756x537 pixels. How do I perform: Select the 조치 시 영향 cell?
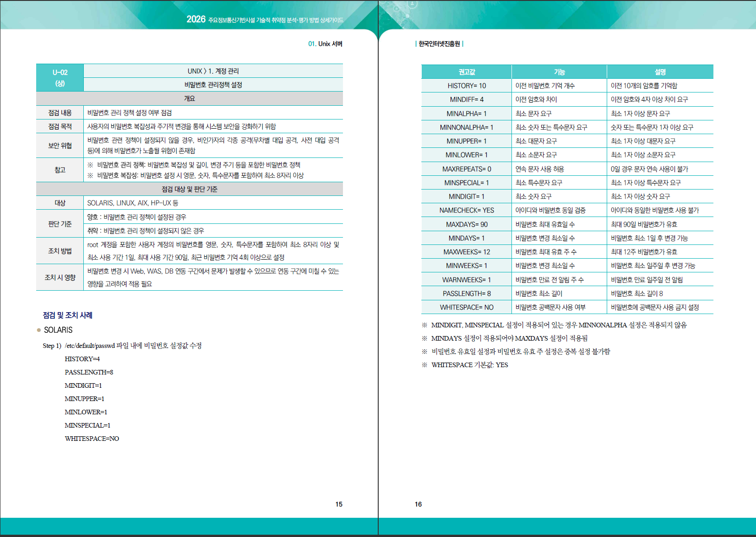coord(60,277)
